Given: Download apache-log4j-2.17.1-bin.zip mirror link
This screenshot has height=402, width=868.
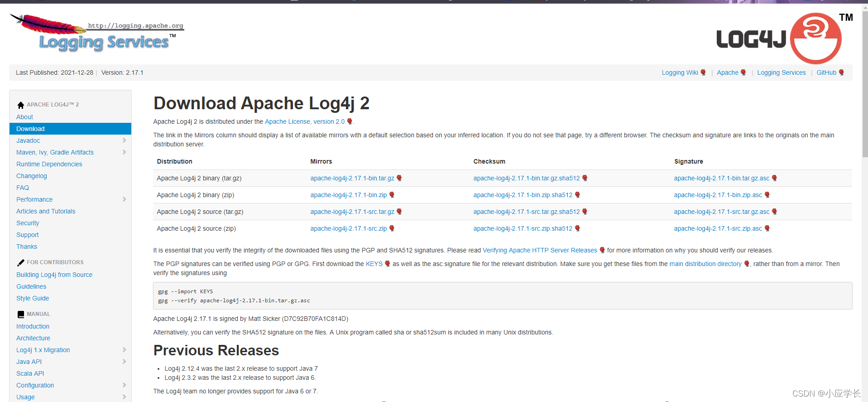Looking at the screenshot, I should (348, 195).
